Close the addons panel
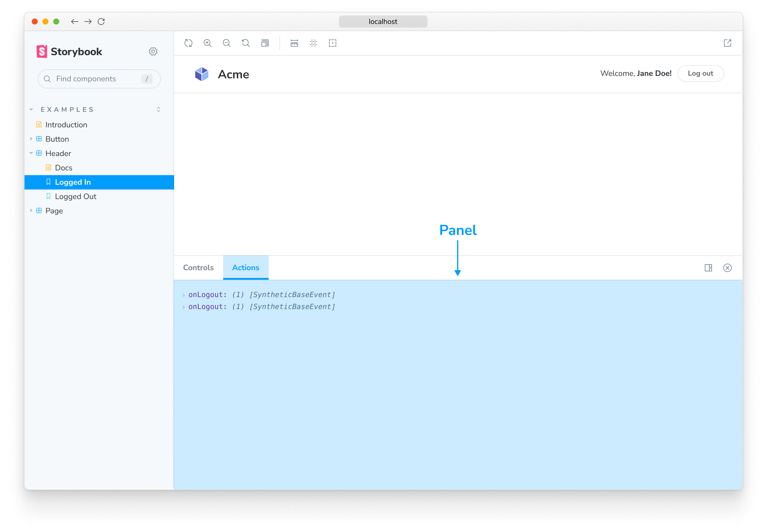767x532 pixels. click(x=727, y=268)
